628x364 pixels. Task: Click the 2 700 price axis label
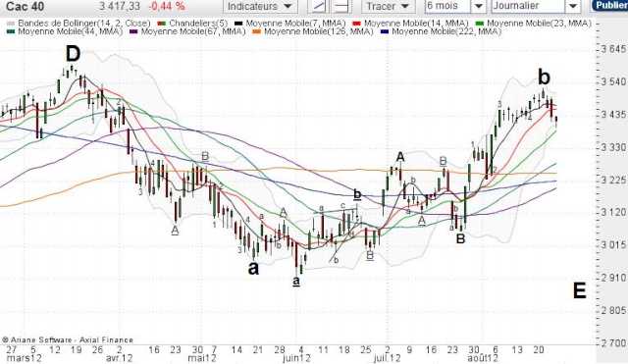tap(613, 342)
